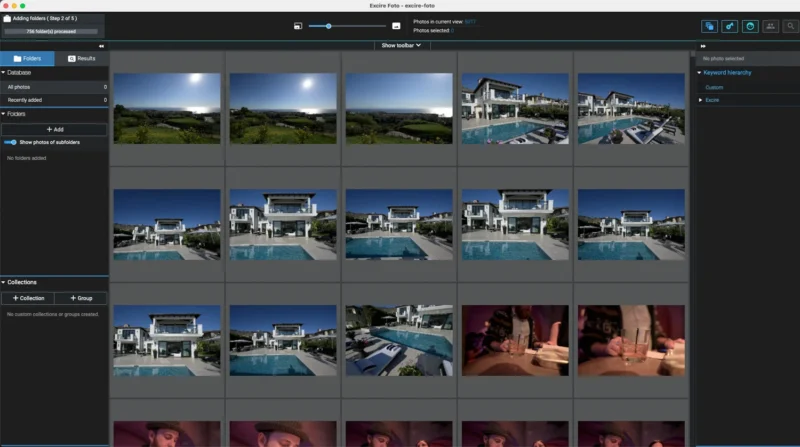Click the add Group button
This screenshot has width=800, height=447.
point(81,298)
